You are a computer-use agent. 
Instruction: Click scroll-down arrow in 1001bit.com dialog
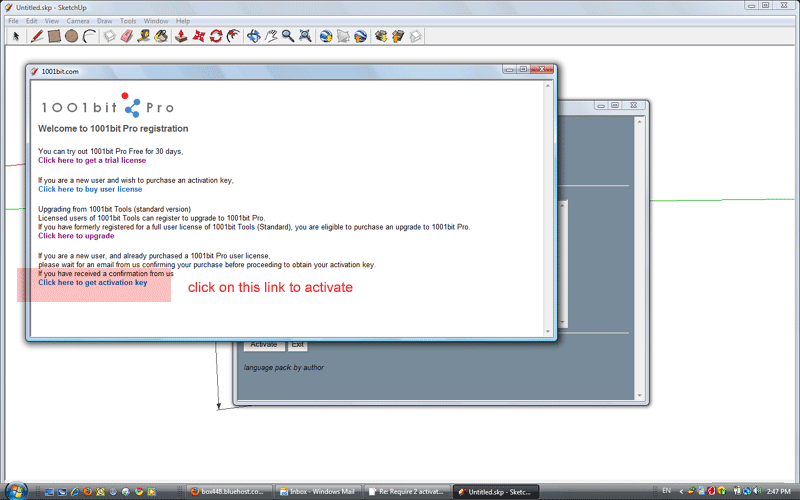point(548,332)
